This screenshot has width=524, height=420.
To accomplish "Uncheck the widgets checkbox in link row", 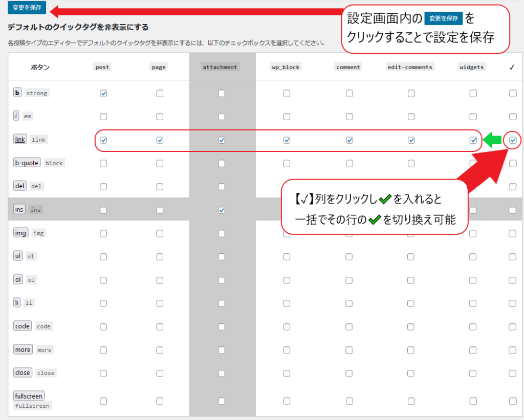I will [x=473, y=140].
